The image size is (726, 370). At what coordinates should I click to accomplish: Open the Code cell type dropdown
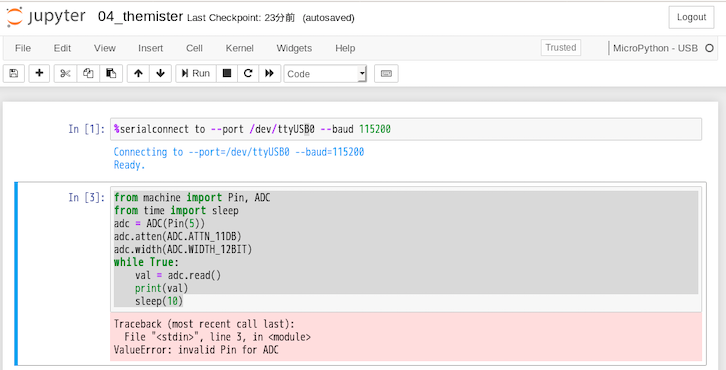coord(325,74)
